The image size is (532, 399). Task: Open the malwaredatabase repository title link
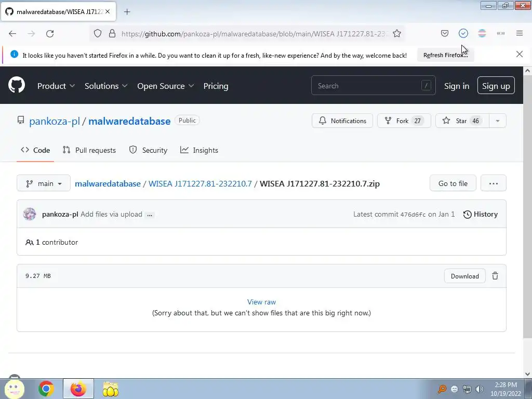coord(129,121)
